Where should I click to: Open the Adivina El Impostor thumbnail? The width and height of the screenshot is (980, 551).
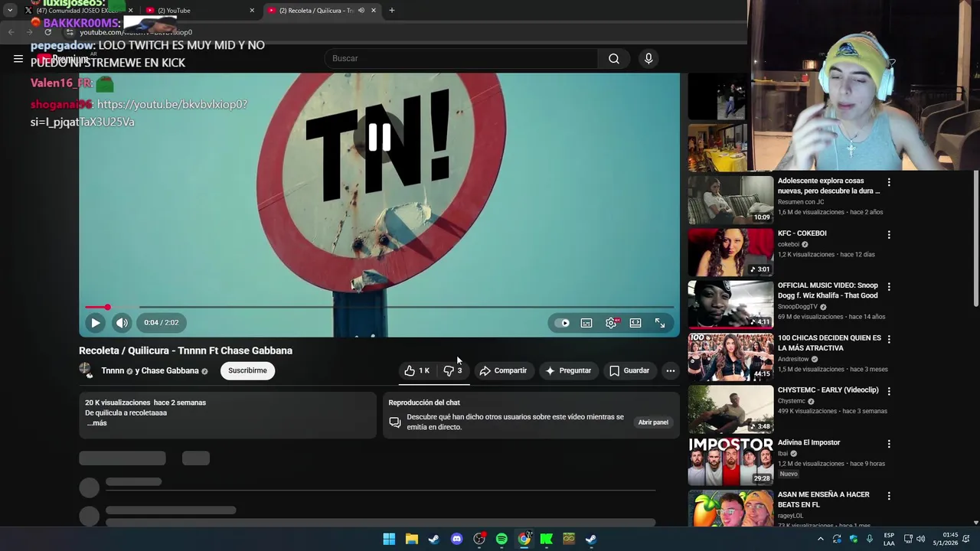[x=730, y=461]
